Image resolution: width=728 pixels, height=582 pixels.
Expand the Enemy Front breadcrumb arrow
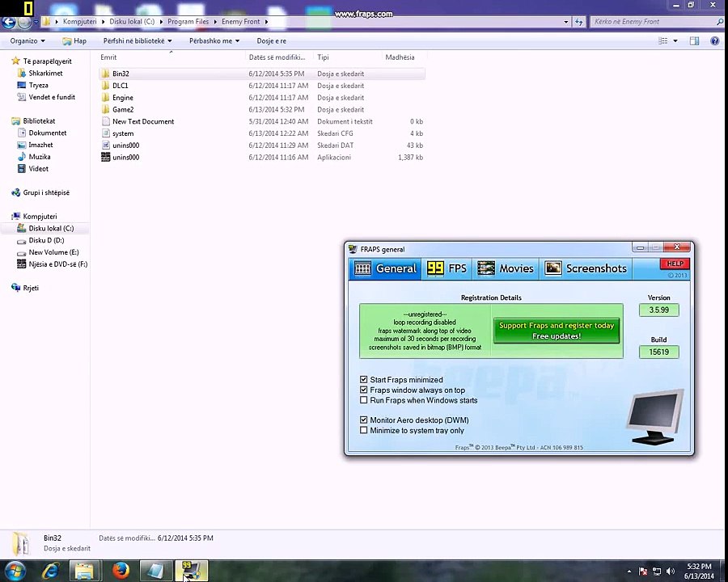coord(266,21)
